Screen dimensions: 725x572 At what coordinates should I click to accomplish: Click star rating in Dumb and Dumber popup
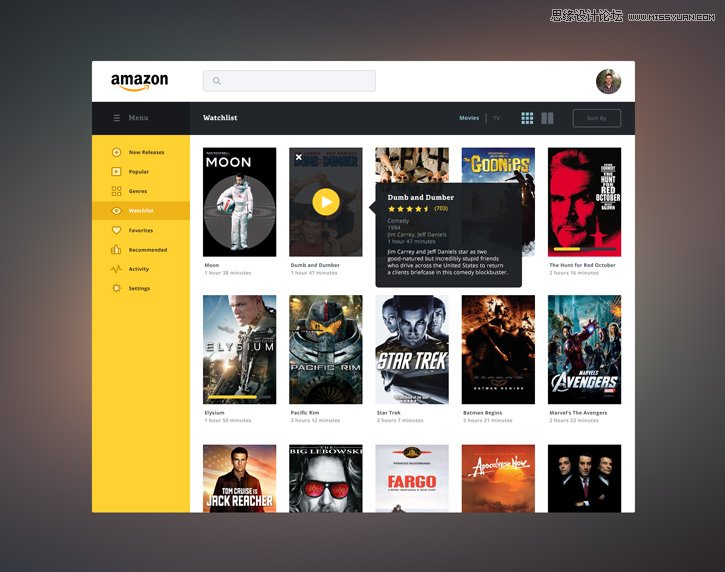pos(409,209)
